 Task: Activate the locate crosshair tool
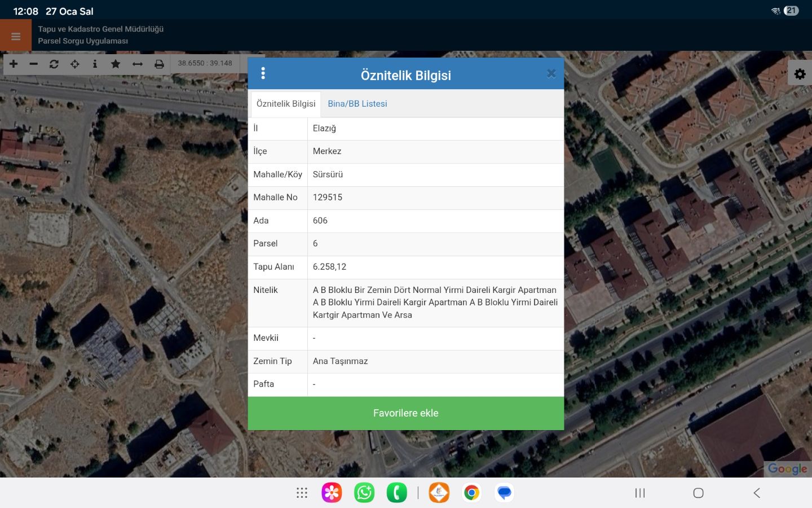pyautogui.click(x=75, y=64)
